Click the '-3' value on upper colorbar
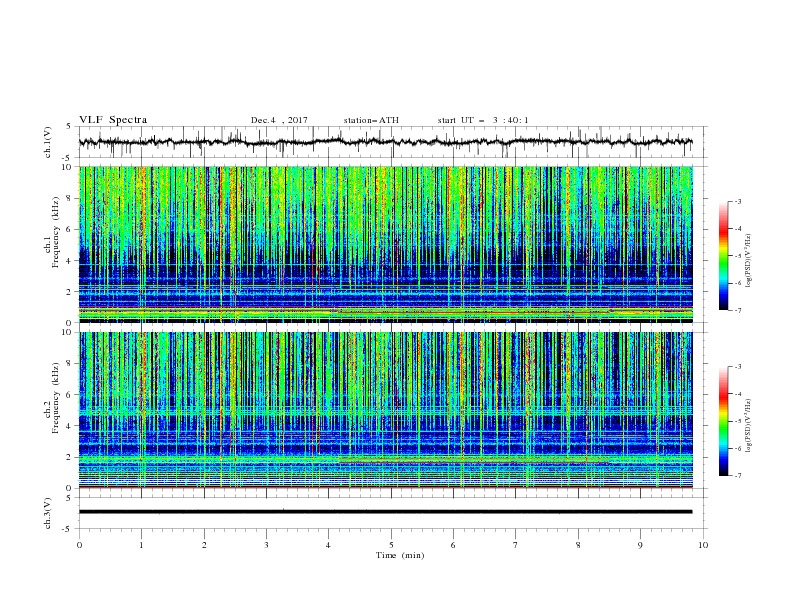Screen dimensions: 792x612 [x=737, y=201]
